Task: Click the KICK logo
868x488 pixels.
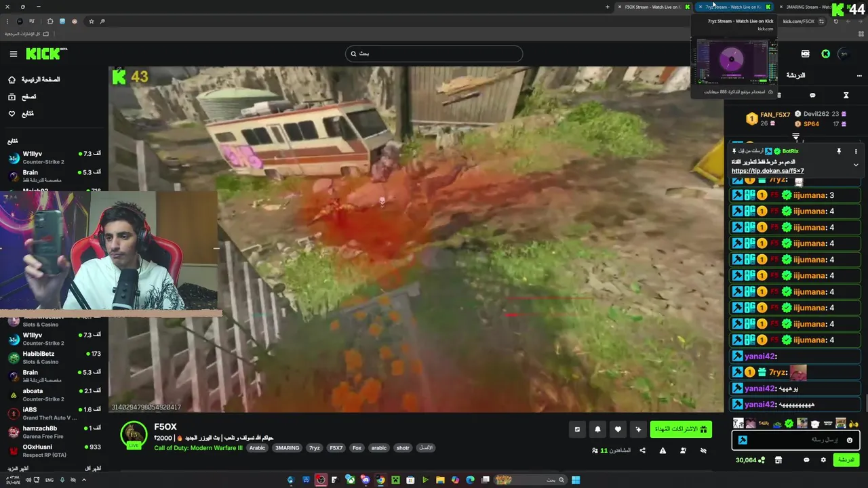Action: click(x=47, y=54)
